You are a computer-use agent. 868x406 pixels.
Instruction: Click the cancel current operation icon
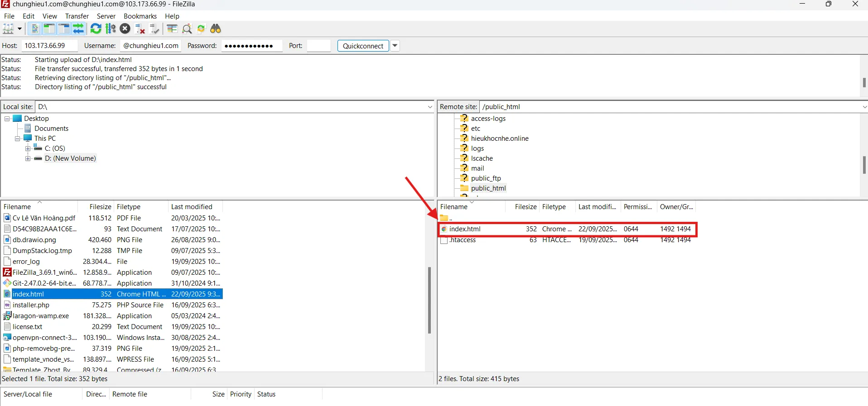pos(125,29)
